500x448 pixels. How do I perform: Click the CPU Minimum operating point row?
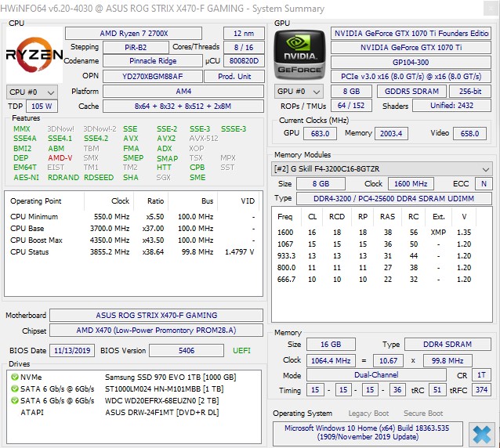coord(133,217)
